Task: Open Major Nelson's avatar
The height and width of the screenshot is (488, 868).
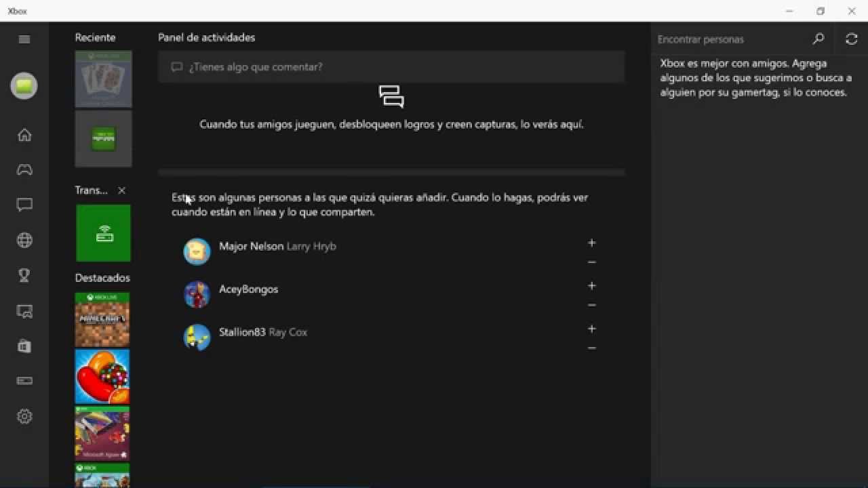Action: (x=197, y=251)
